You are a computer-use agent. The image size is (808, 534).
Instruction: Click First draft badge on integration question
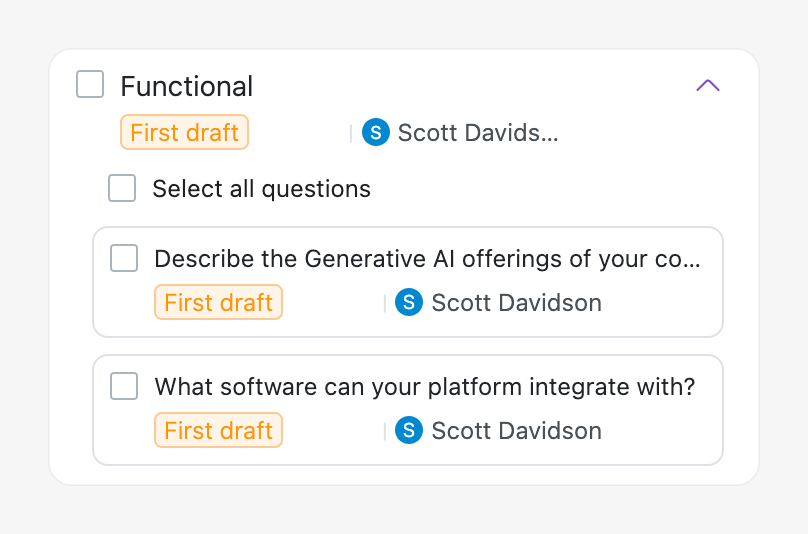point(218,430)
